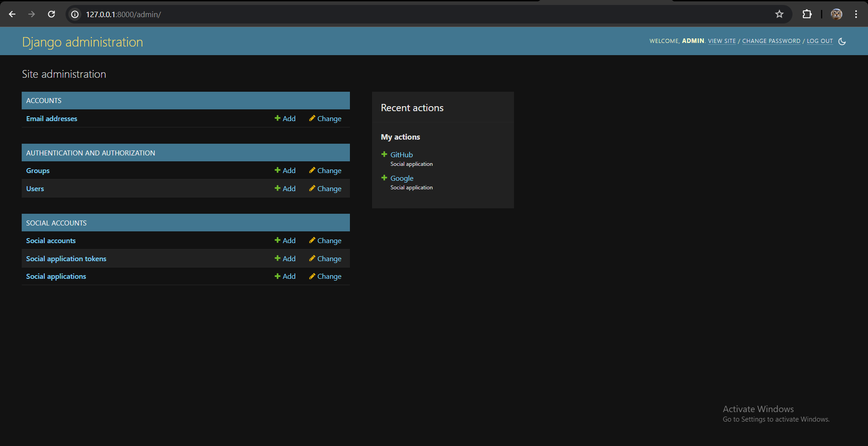Click Change for Groups

click(x=325, y=170)
